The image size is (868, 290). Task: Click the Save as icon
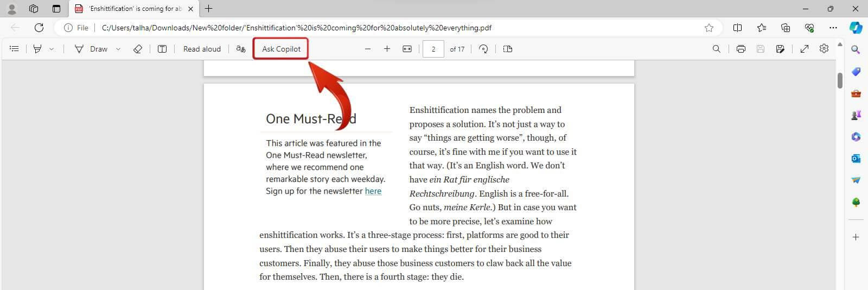[x=780, y=49]
